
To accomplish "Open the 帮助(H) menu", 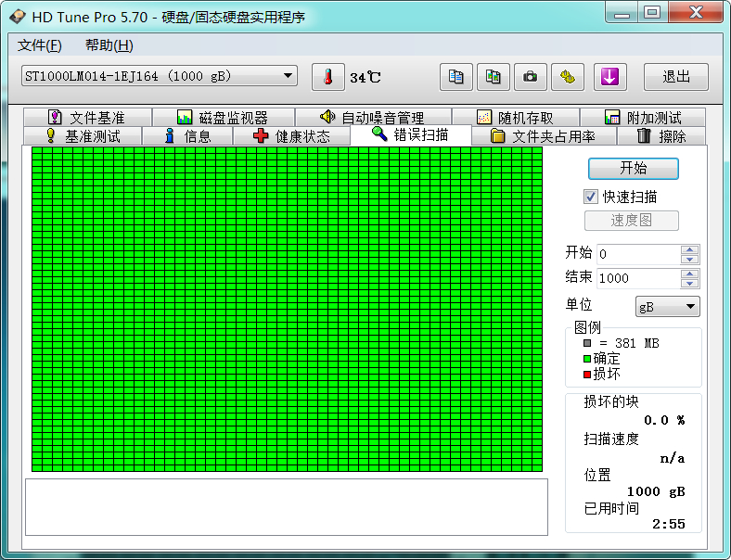I will tap(109, 45).
